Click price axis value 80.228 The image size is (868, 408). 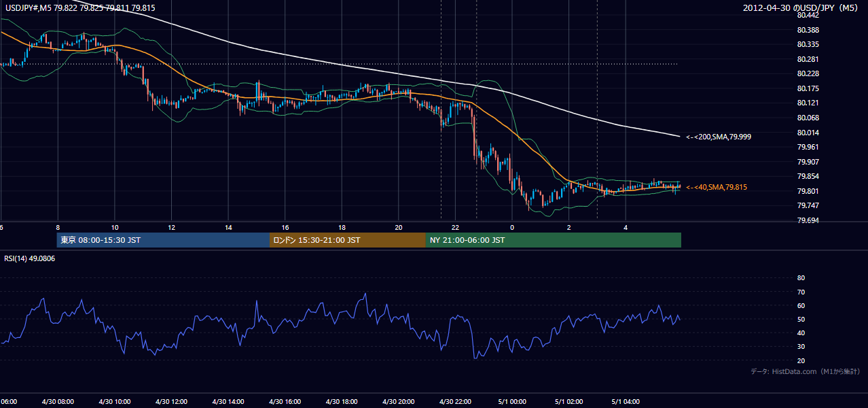pos(808,73)
